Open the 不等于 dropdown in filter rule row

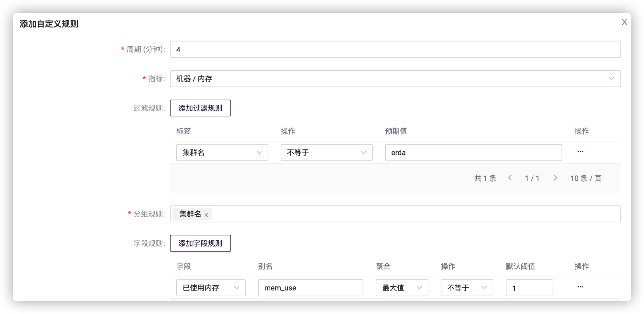point(326,153)
